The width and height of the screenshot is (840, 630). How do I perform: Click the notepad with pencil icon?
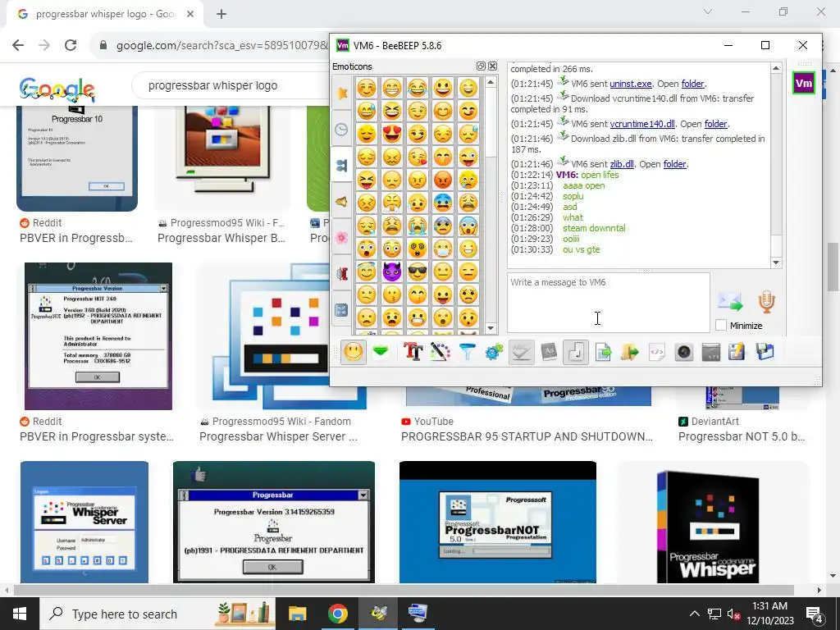point(737,353)
